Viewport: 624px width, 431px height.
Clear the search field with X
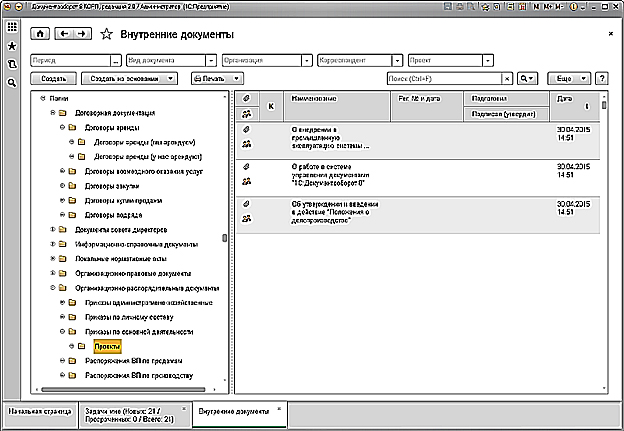pyautogui.click(x=507, y=78)
